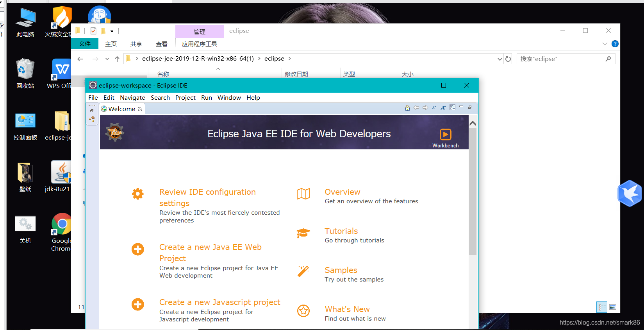Open Eclipse Search menu
The image size is (644, 330).
(x=160, y=97)
